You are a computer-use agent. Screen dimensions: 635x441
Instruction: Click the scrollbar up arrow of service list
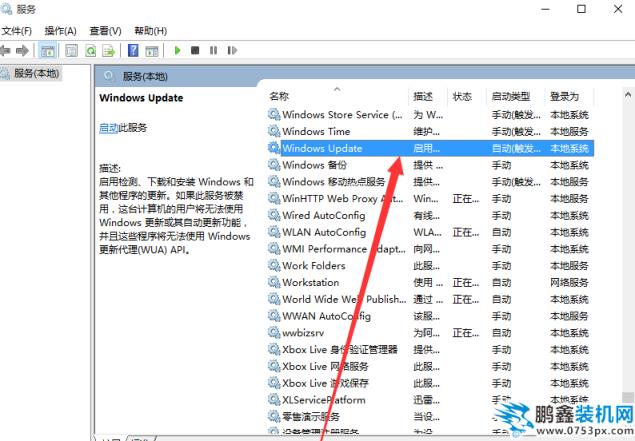click(x=628, y=95)
